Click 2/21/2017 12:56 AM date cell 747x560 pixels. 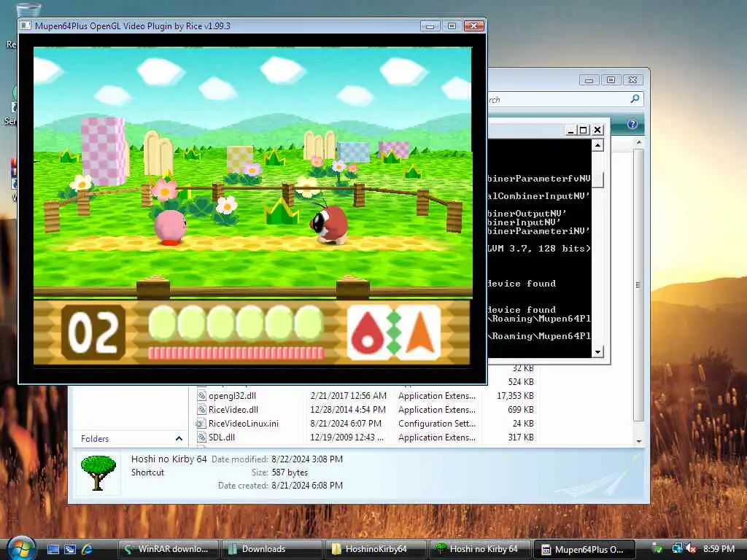tap(348, 396)
